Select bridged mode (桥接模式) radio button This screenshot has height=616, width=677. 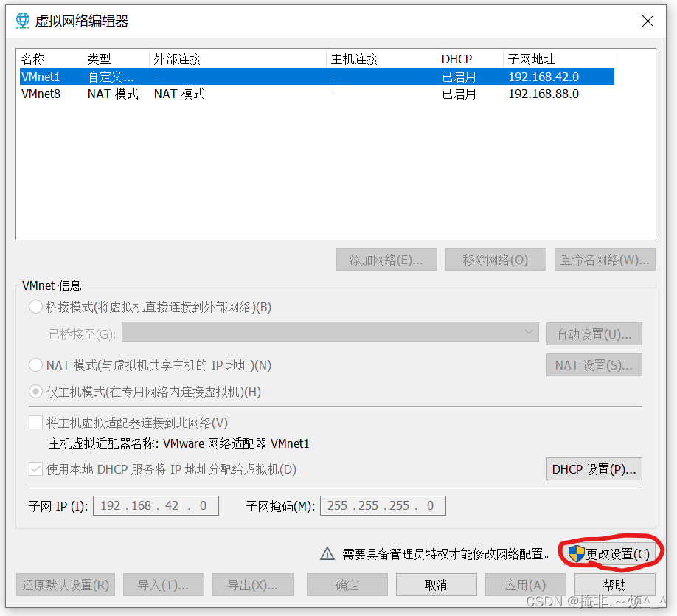(35, 307)
